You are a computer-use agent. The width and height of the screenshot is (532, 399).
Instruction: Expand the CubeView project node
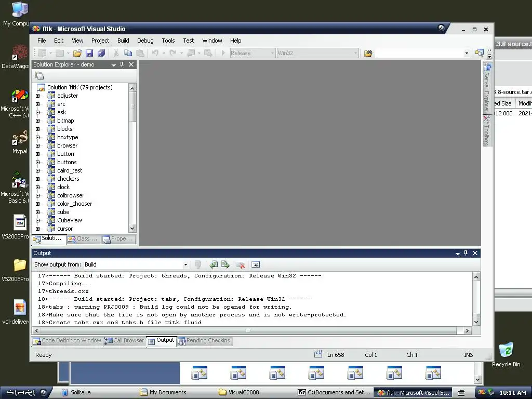(37, 220)
